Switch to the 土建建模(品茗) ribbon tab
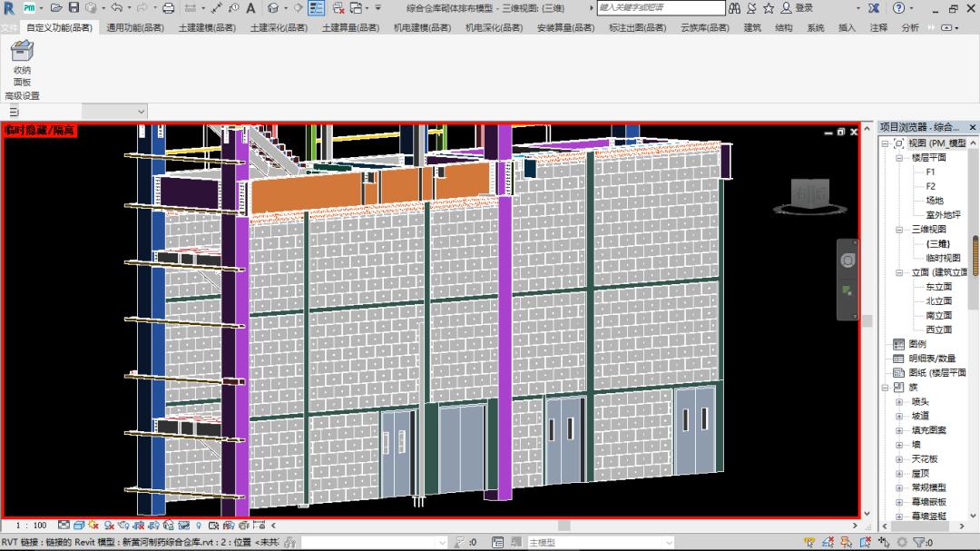 206,28
